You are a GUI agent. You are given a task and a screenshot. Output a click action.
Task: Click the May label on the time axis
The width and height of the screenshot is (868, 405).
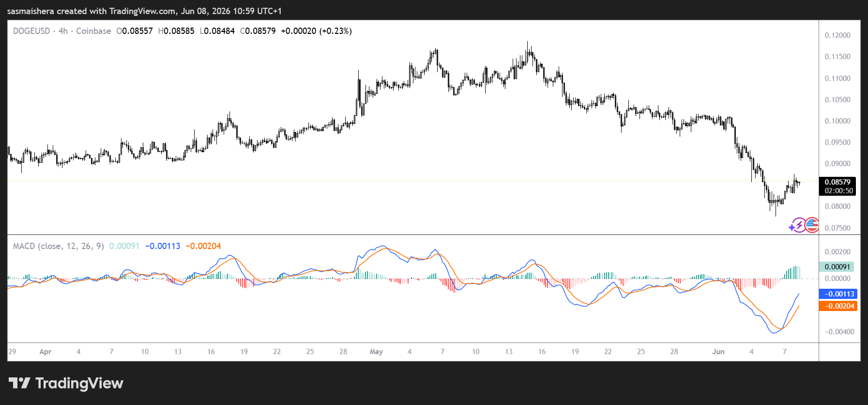[x=376, y=352]
